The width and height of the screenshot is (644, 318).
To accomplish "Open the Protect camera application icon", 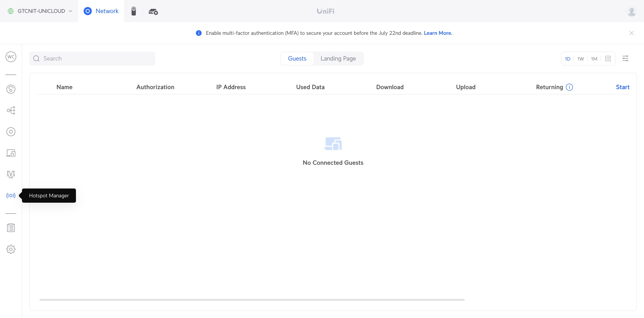I will [x=133, y=11].
